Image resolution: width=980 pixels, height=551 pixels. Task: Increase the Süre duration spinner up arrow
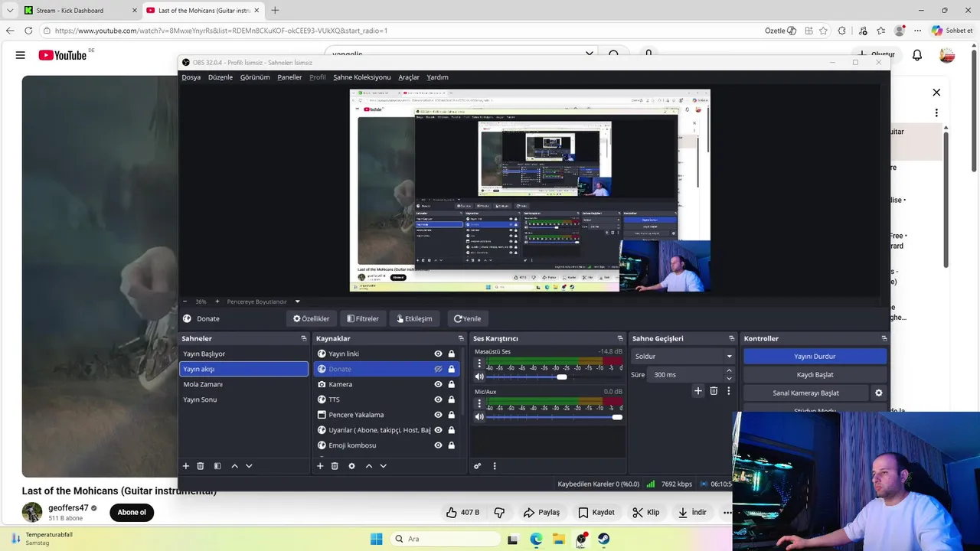(x=729, y=371)
